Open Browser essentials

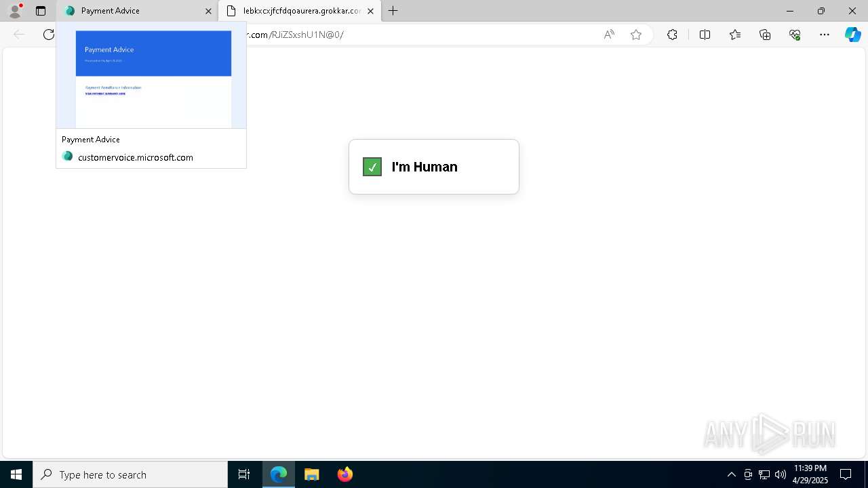tap(795, 35)
